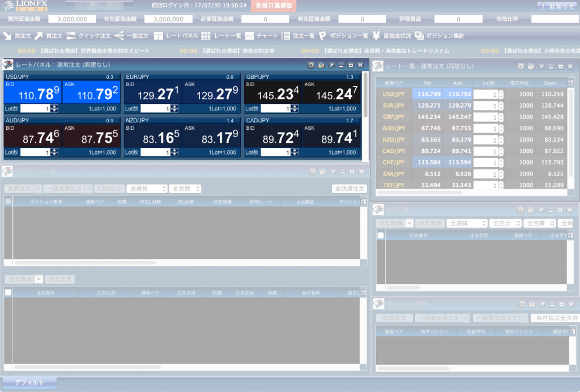This screenshot has width=580, height=392.
Task: Click palette icon in ポジション一覧 window header
Action: 322,172
